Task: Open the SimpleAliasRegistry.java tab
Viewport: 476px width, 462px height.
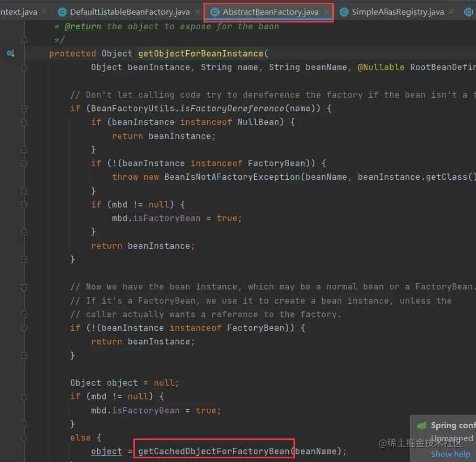Action: coord(398,12)
